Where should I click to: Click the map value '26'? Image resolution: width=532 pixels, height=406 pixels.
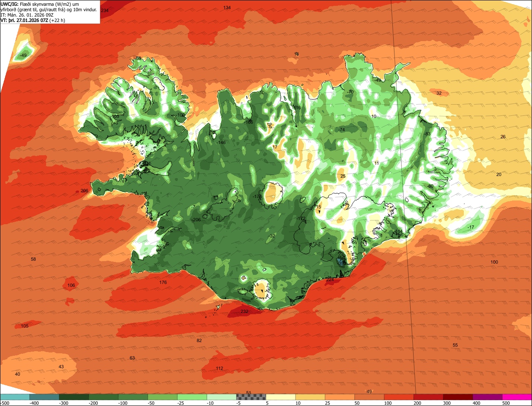point(503,137)
